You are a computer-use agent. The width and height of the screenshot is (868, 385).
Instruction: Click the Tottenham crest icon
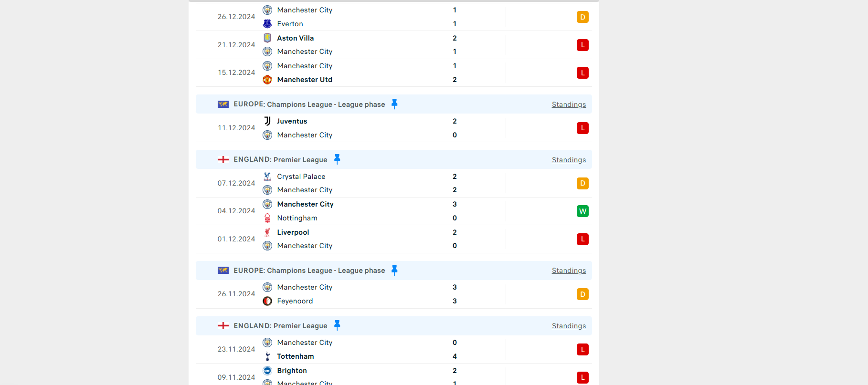[267, 356]
